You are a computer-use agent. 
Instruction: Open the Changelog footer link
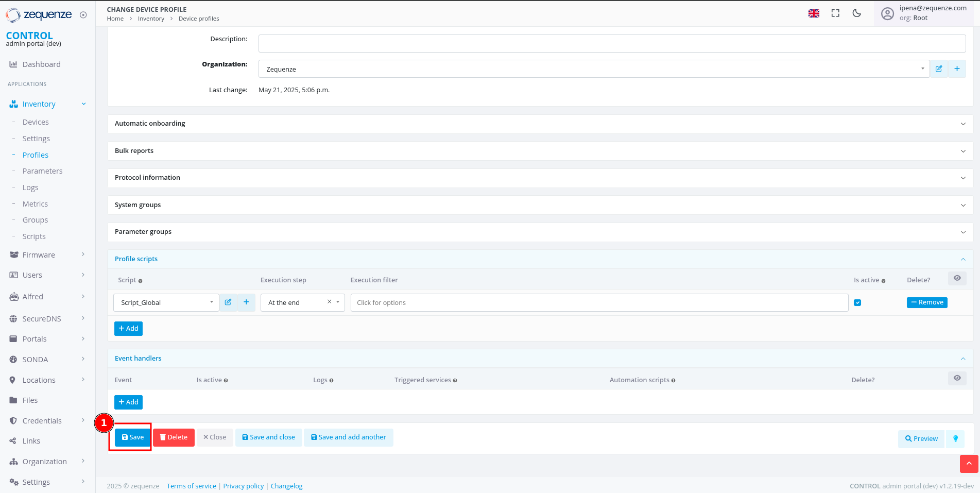point(286,486)
